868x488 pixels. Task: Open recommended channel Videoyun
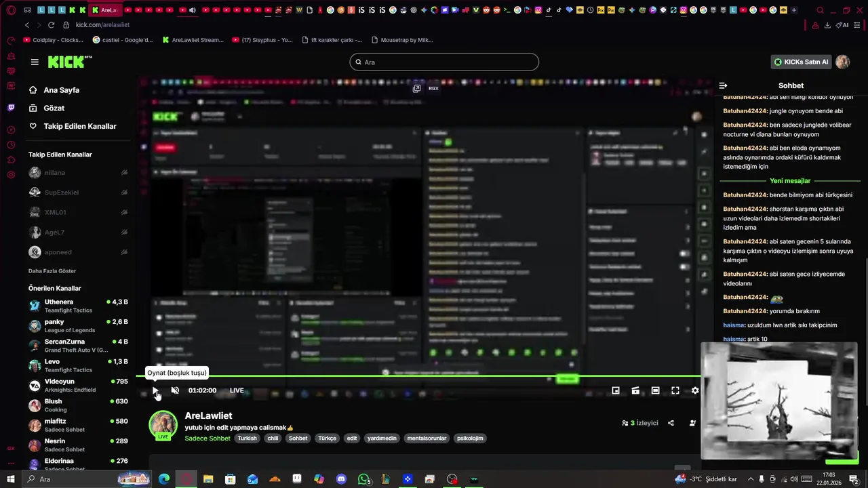(78, 385)
